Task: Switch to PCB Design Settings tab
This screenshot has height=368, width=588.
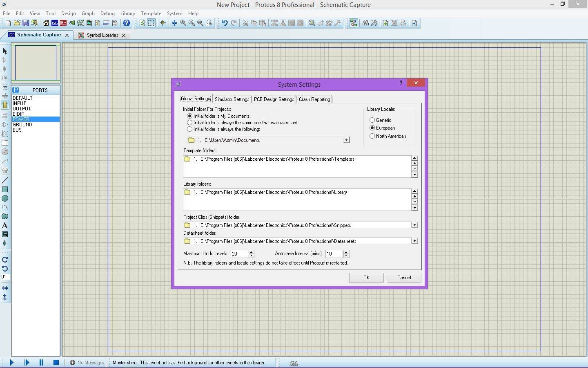Action: pos(274,99)
